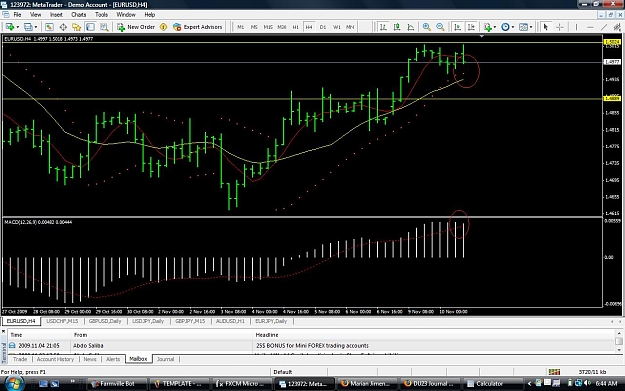Image resolution: width=625 pixels, height=391 pixels.
Task: Expand the Periods clock dropdown arrow
Action: coord(513,27)
